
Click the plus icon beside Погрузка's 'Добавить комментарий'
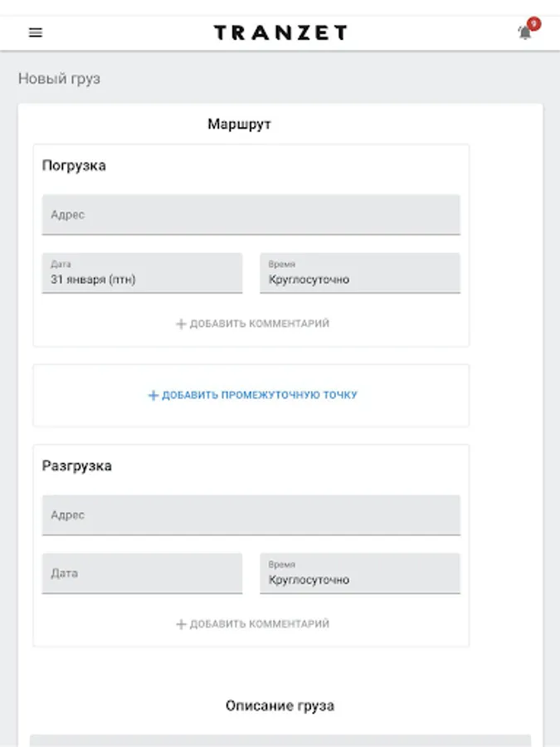[181, 324]
